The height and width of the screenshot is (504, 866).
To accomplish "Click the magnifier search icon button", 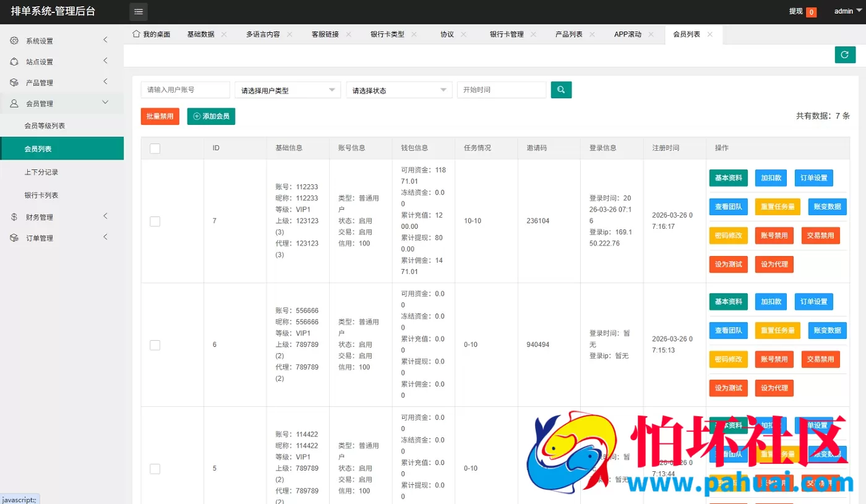I will coord(561,90).
